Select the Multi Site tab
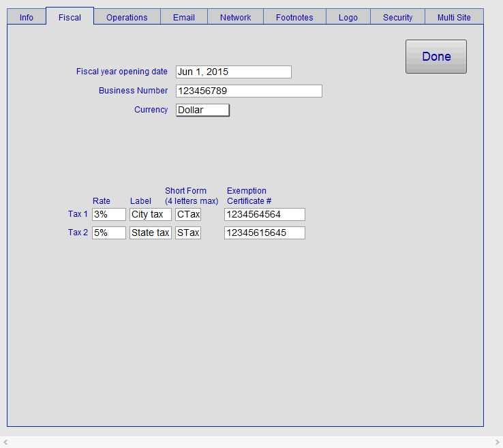This screenshot has height=448, width=503. [454, 17]
